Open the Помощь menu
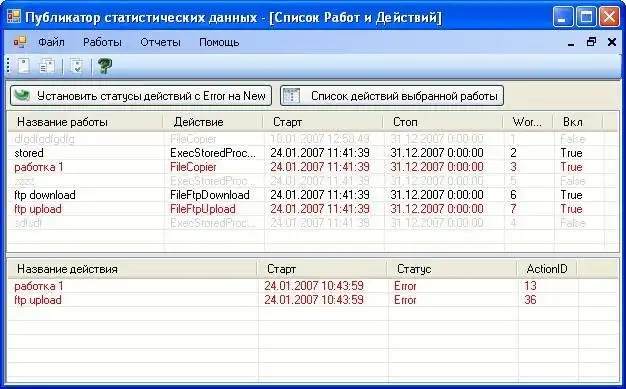The width and height of the screenshot is (626, 389). point(219,42)
